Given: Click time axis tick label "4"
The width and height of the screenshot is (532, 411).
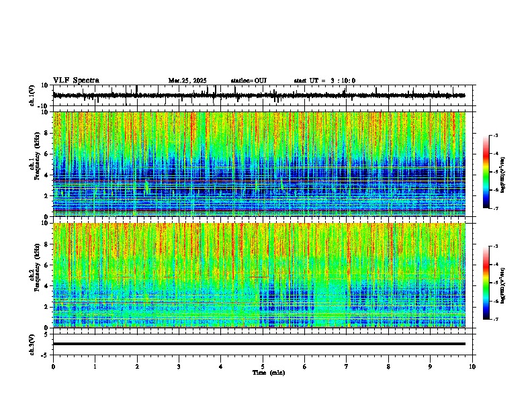Looking at the screenshot, I should [221, 367].
